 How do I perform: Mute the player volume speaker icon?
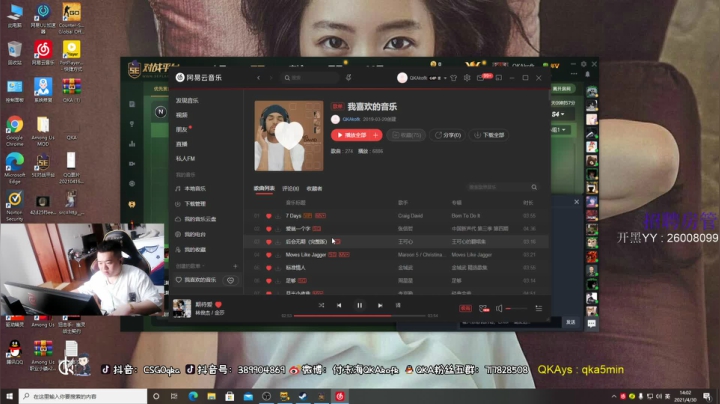pos(499,309)
